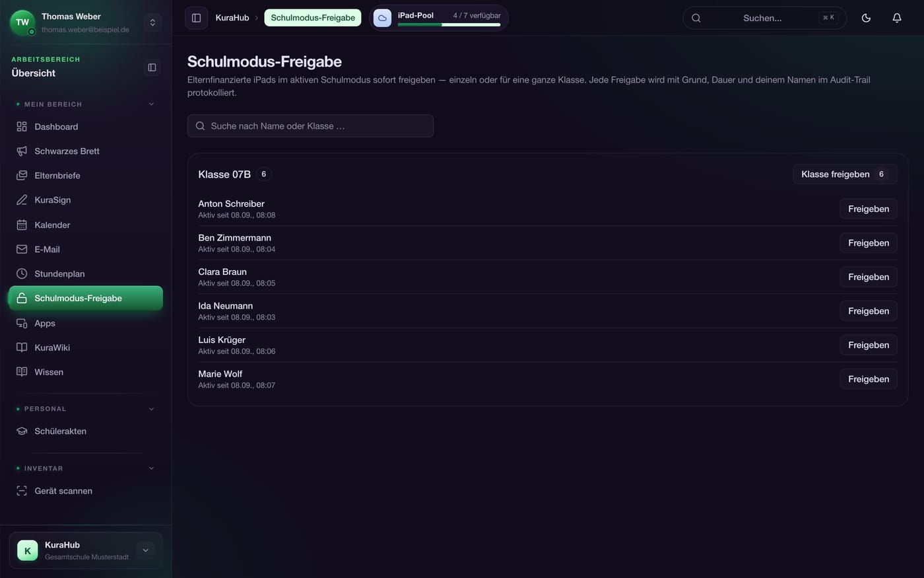Image resolution: width=924 pixels, height=578 pixels.
Task: Open the Thomas Weber account switcher
Action: (152, 22)
